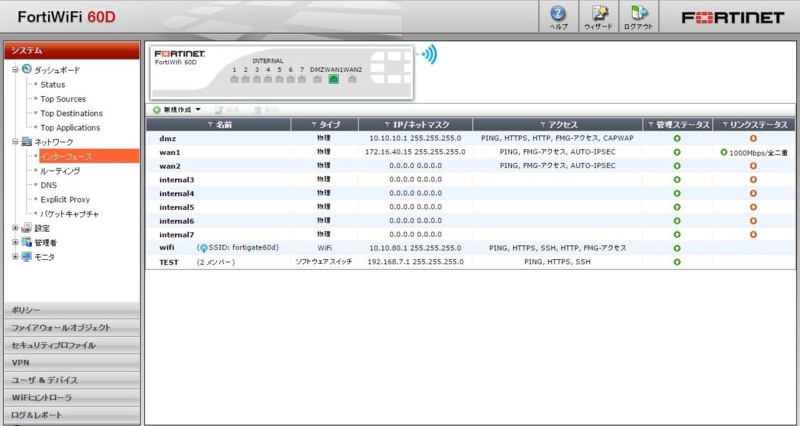Open the ファイアウォールオブジェクト section

[x=72, y=328]
